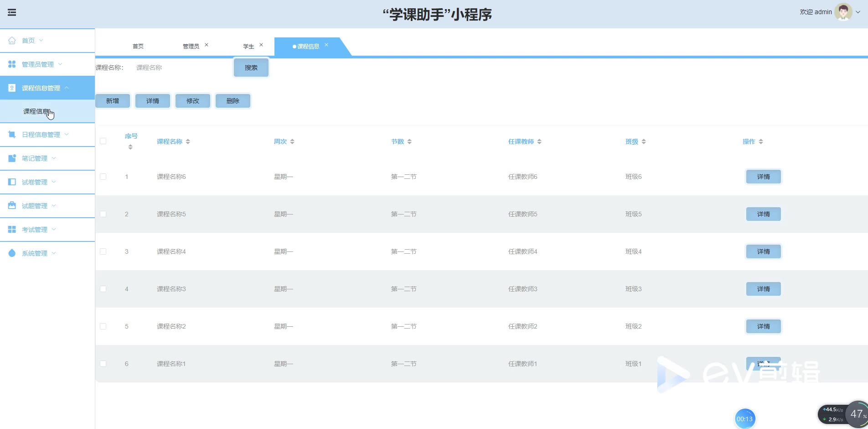Check the row for 课程名称5
The width and height of the screenshot is (868, 429).
(103, 214)
